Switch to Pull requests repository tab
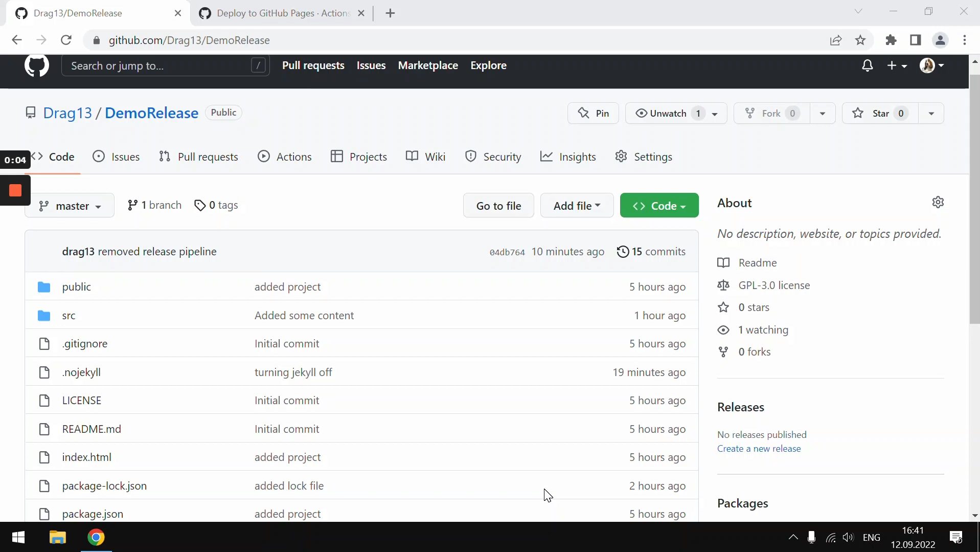The image size is (980, 552). [198, 157]
